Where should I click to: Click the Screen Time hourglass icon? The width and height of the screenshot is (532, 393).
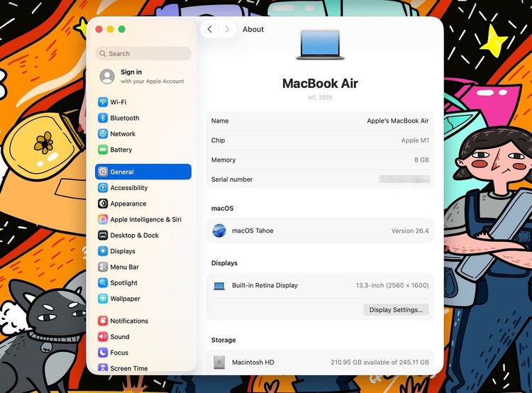pyautogui.click(x=103, y=368)
